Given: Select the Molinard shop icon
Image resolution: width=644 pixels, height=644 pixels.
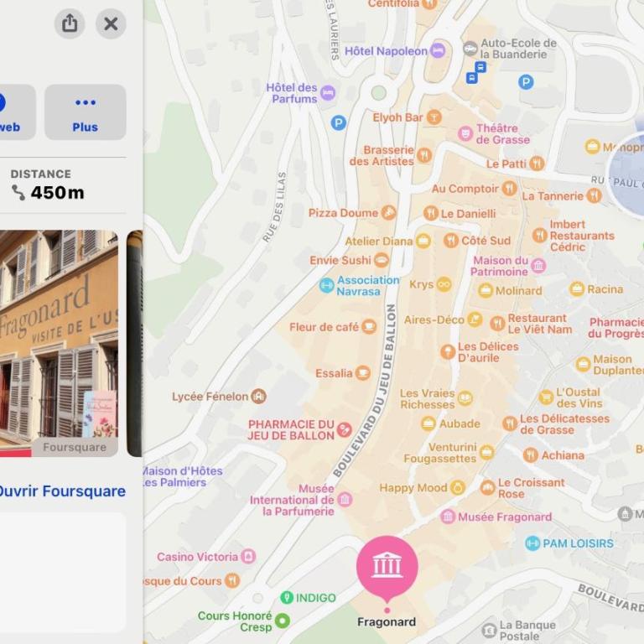Looking at the screenshot, I should point(486,290).
